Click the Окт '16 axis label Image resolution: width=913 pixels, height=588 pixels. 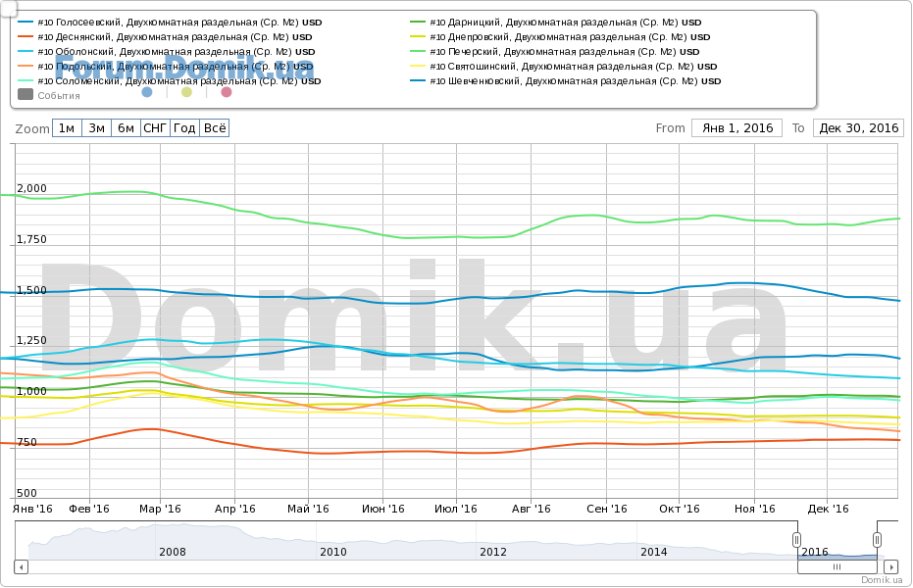680,509
